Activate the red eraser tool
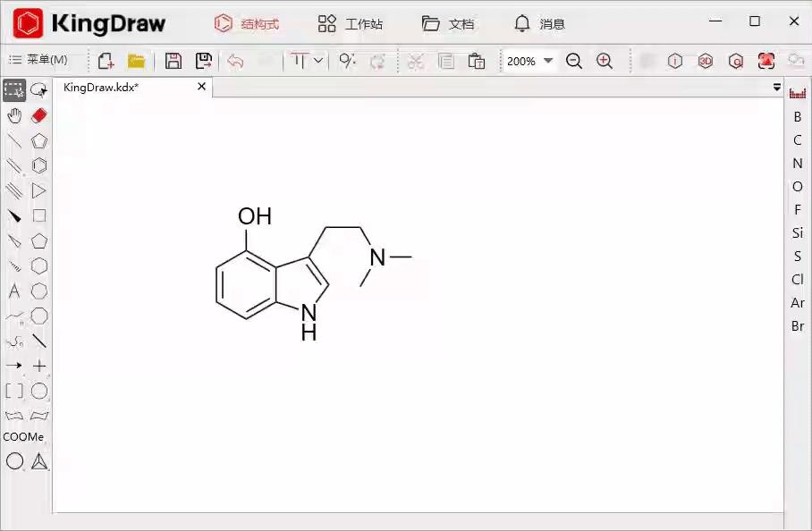 pyautogui.click(x=38, y=115)
